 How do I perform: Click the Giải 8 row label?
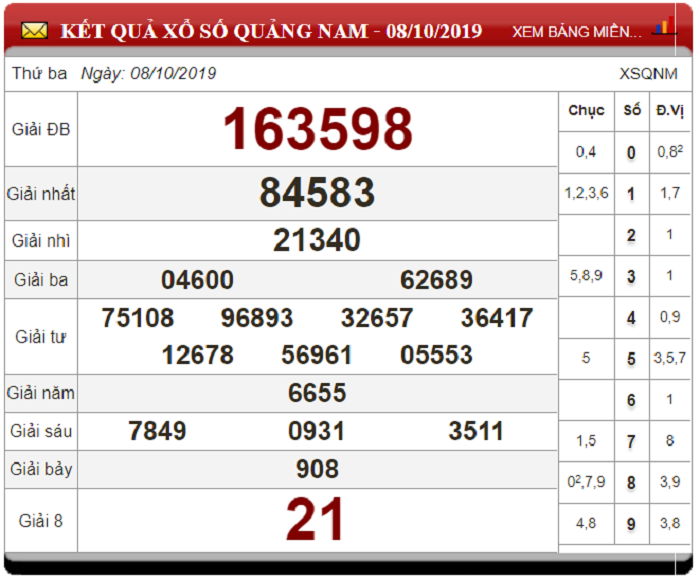pos(41,521)
